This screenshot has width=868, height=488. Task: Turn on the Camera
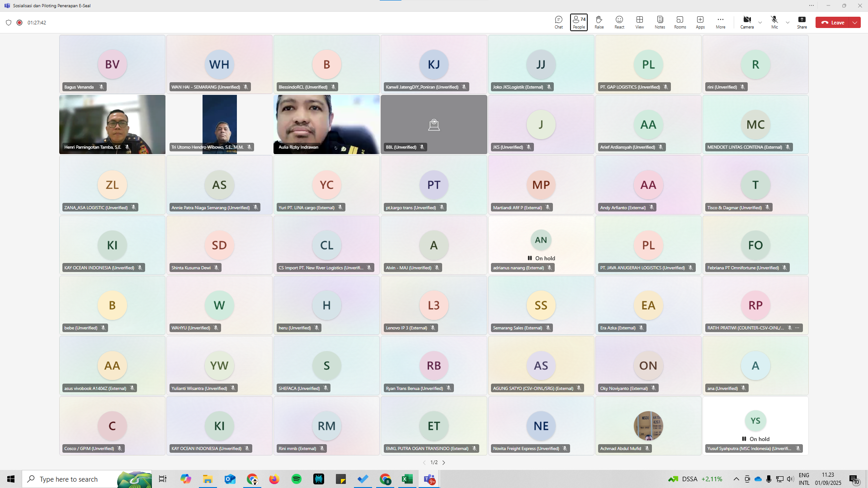click(747, 22)
